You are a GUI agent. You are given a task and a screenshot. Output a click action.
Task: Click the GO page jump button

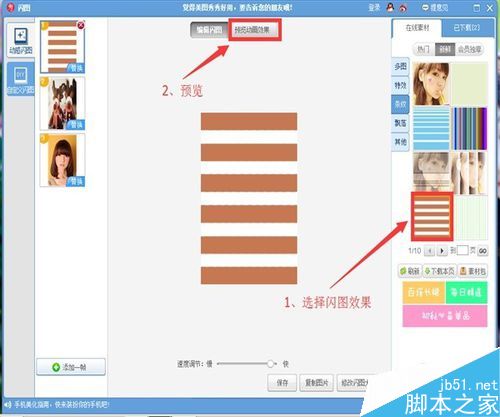click(x=482, y=251)
